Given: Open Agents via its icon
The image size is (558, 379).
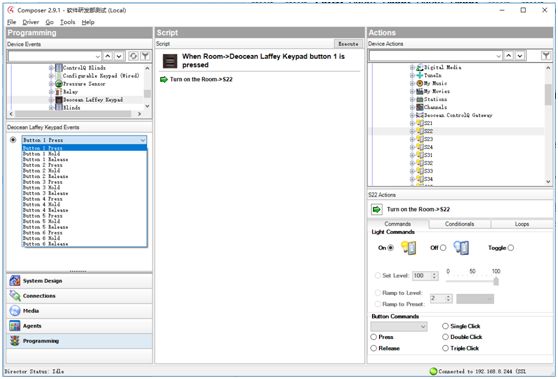Looking at the screenshot, I should pos(15,326).
